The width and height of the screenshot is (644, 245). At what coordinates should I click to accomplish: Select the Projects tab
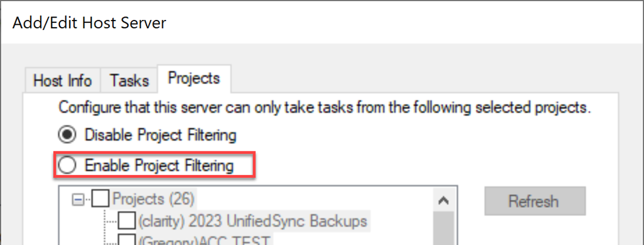coord(194,78)
